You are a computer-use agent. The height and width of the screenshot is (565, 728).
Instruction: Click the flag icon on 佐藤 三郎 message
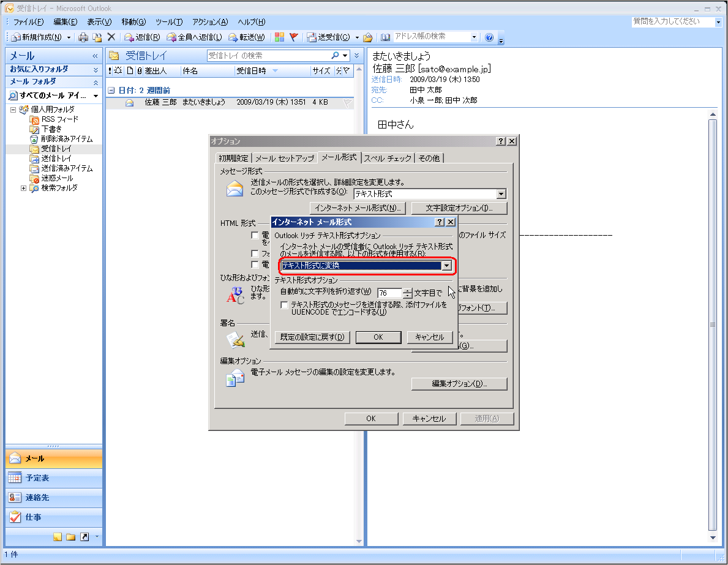click(x=347, y=103)
